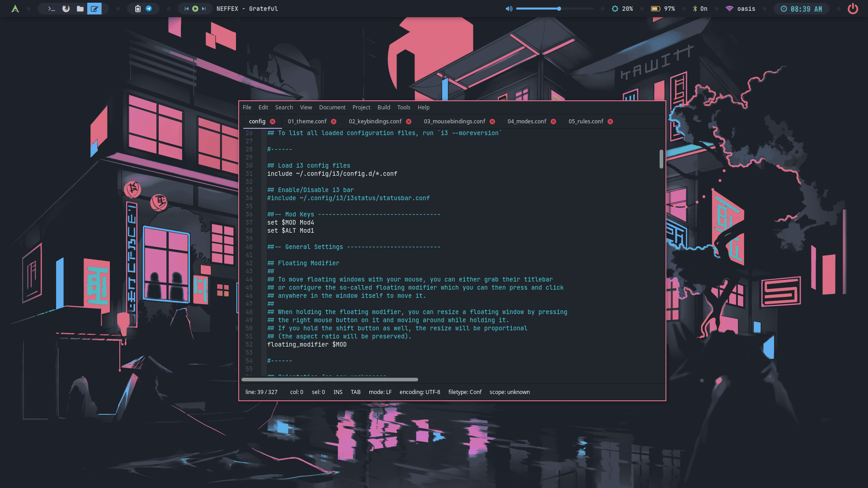Image resolution: width=868 pixels, height=488 pixels.
Task: Open the Tools menu
Action: point(403,108)
